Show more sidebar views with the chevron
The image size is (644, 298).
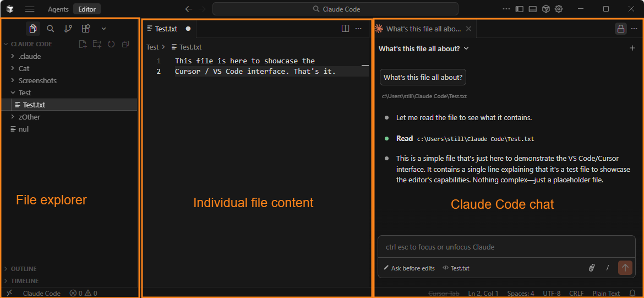click(103, 29)
